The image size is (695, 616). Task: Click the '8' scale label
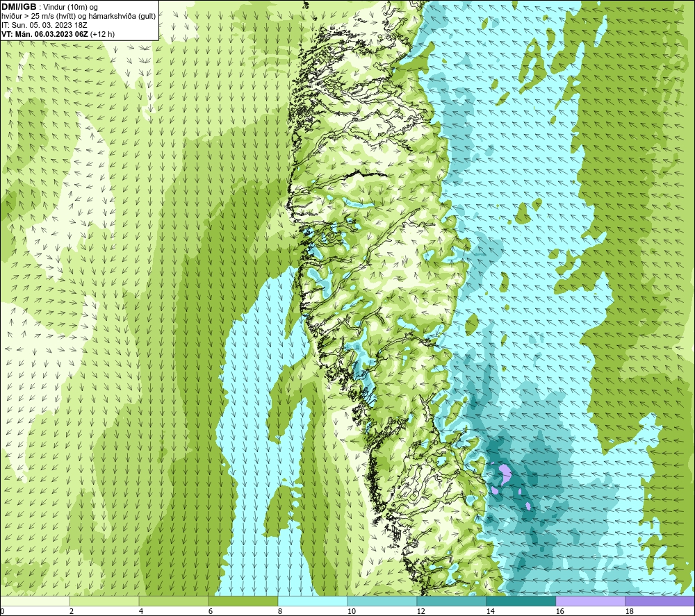pos(280,612)
